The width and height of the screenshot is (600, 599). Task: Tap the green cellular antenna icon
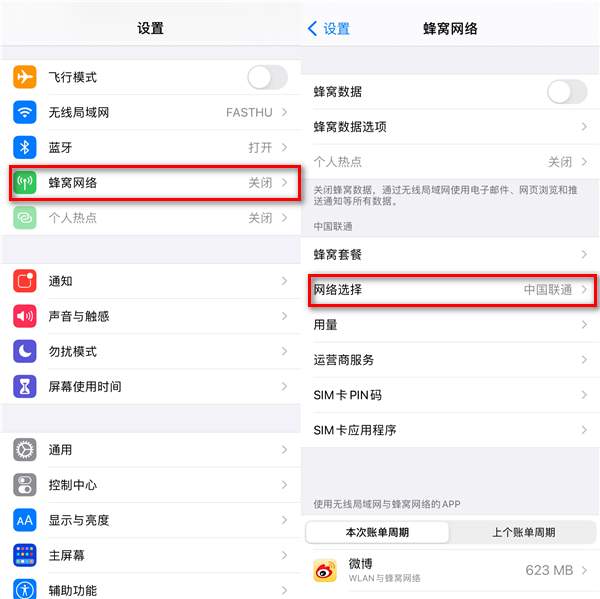pyautogui.click(x=25, y=183)
